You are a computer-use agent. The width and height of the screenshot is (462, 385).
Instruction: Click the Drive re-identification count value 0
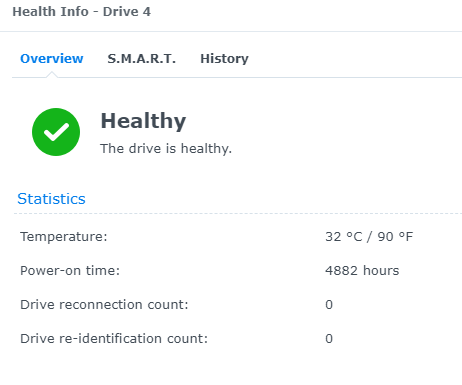point(329,338)
